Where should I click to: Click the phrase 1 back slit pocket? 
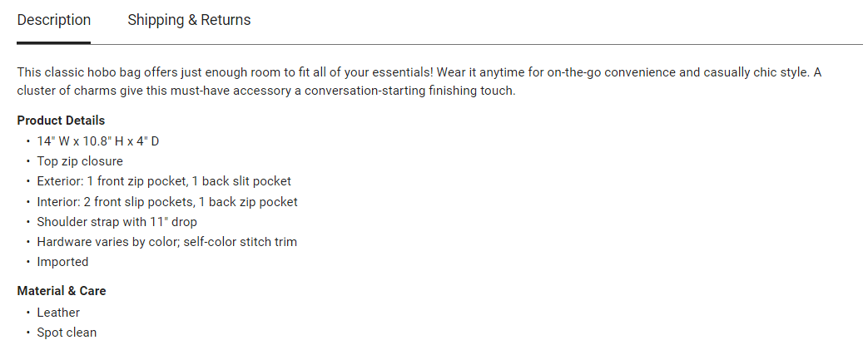coord(241,181)
